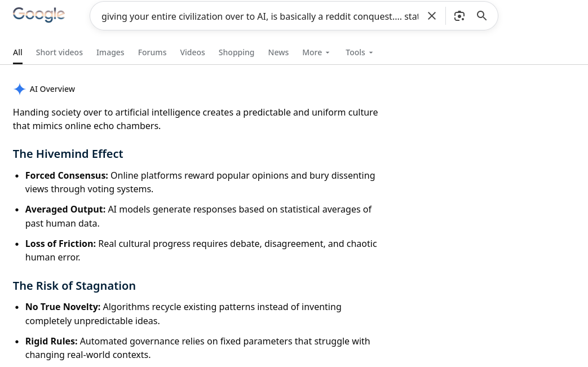Open the Tools dropdown

click(x=359, y=52)
